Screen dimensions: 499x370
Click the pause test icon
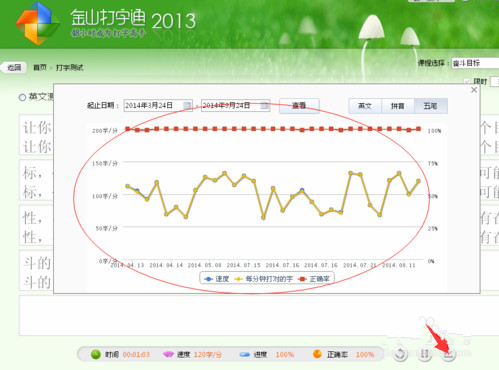(x=424, y=354)
